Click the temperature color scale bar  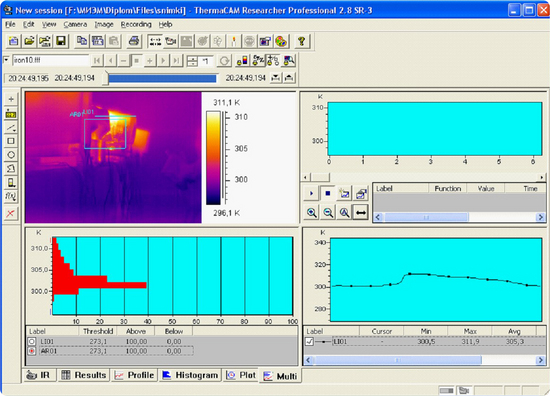tap(213, 158)
